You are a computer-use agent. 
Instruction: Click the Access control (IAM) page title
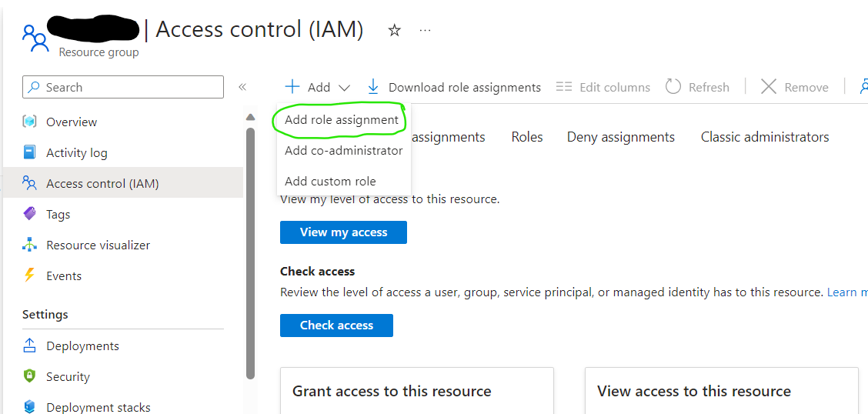pos(259,30)
